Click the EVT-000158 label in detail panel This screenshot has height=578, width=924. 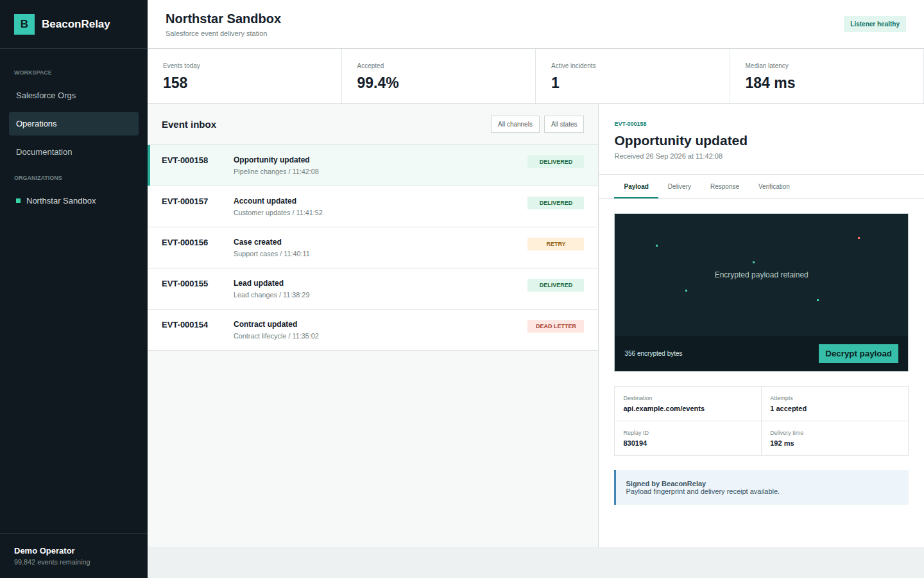click(630, 124)
